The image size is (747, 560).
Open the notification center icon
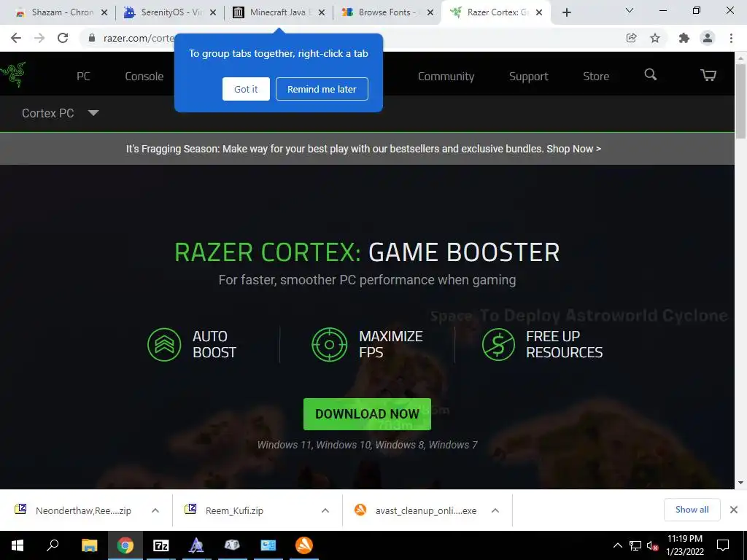pyautogui.click(x=723, y=545)
